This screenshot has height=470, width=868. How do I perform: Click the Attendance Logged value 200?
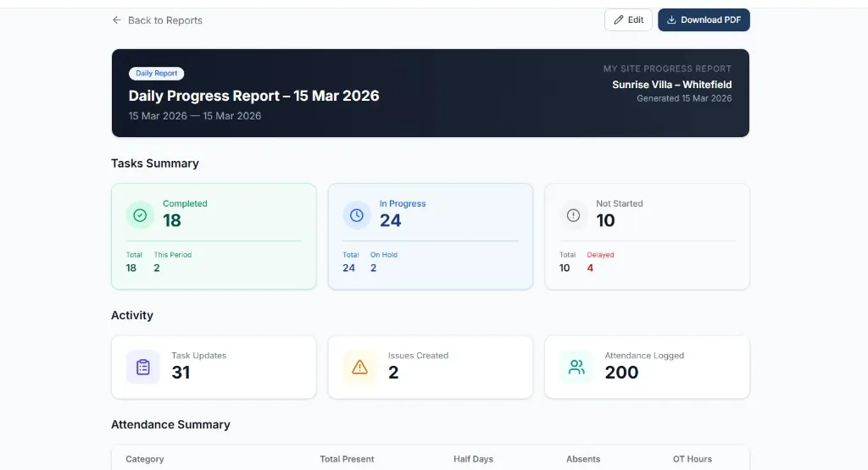point(621,373)
